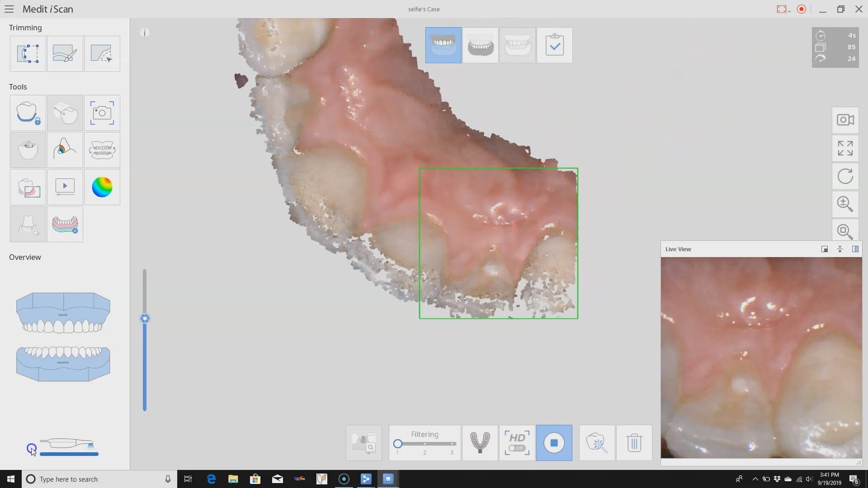Screen dimensions: 868x488
Task: Switch to the maxilla scan stage tab
Action: (443, 45)
